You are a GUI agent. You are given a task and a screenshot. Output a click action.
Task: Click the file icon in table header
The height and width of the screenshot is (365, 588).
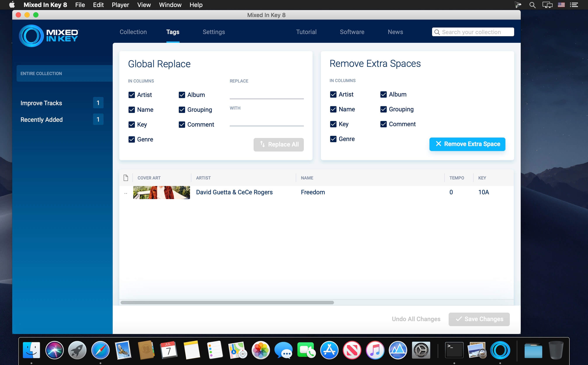tap(126, 178)
